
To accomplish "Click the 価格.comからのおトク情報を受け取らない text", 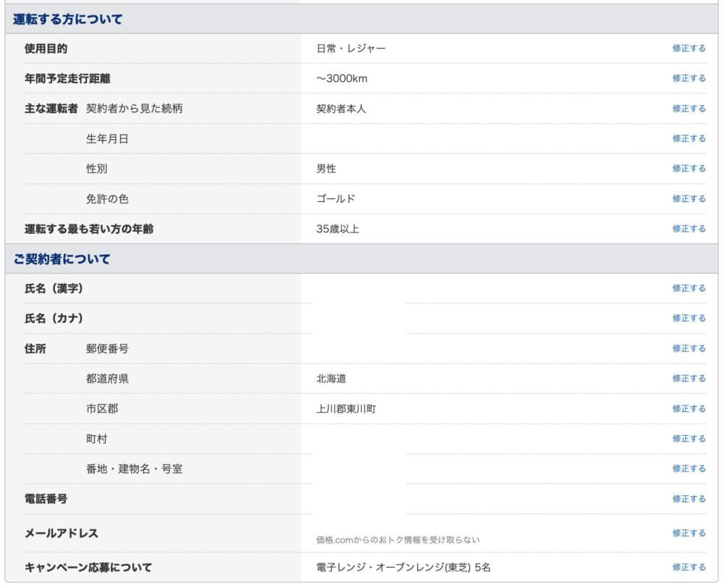I will point(397,539).
